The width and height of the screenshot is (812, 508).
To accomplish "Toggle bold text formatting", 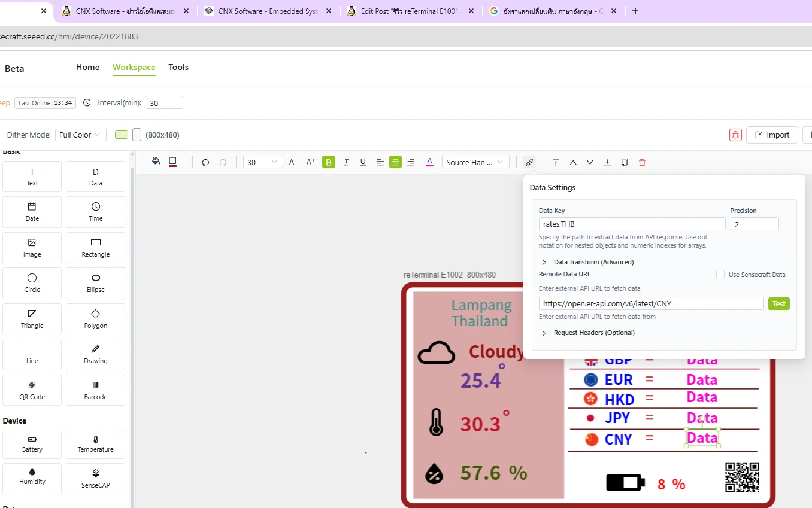I will tap(329, 162).
